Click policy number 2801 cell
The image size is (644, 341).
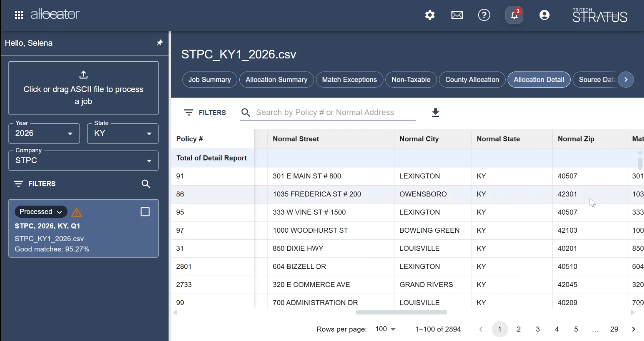pyautogui.click(x=213, y=266)
